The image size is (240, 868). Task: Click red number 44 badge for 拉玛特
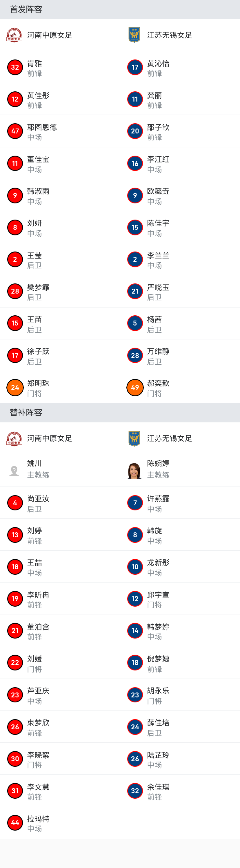coord(15,822)
